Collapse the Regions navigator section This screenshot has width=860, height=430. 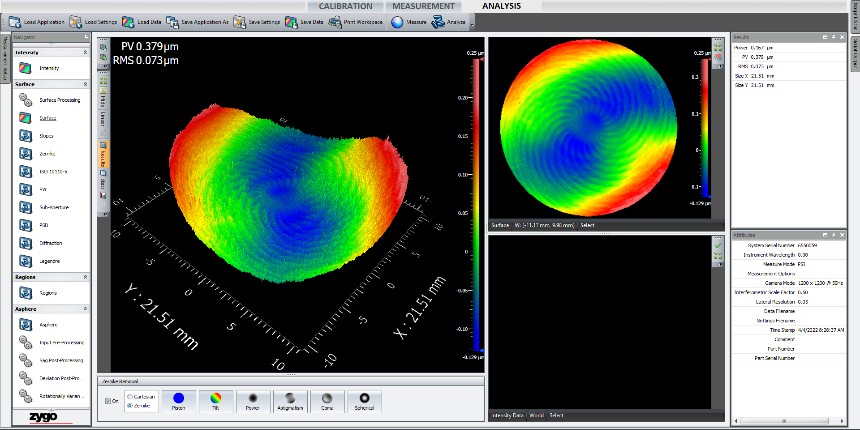tap(86, 276)
